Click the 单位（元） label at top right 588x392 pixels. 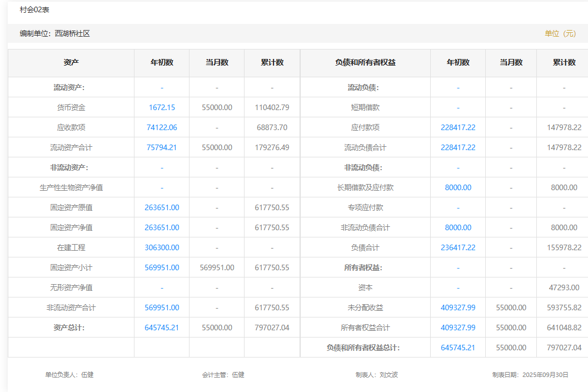click(560, 33)
